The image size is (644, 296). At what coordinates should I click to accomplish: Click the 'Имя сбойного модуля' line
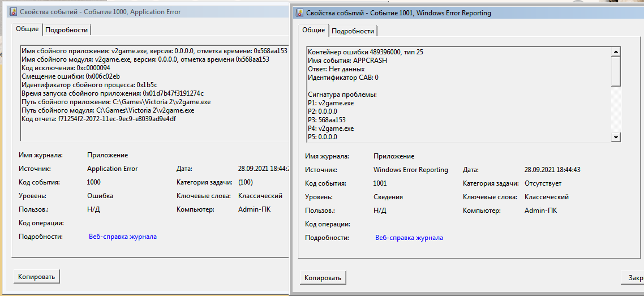click(x=145, y=59)
